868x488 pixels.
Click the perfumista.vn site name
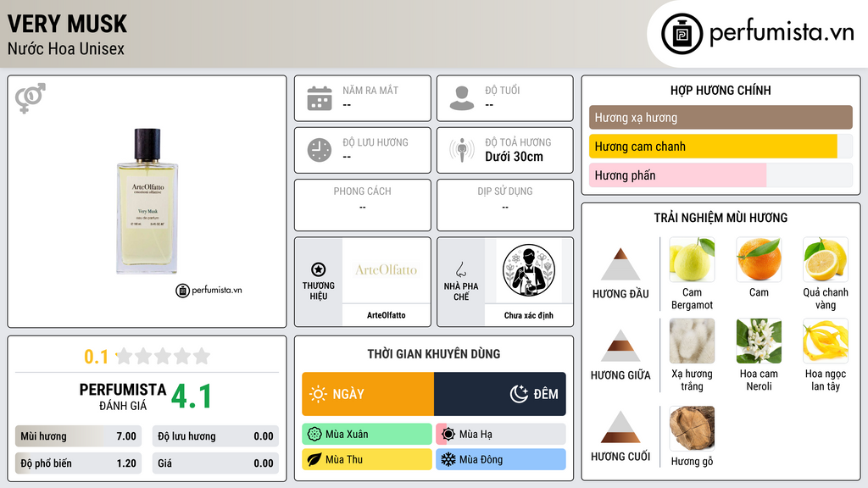click(782, 32)
